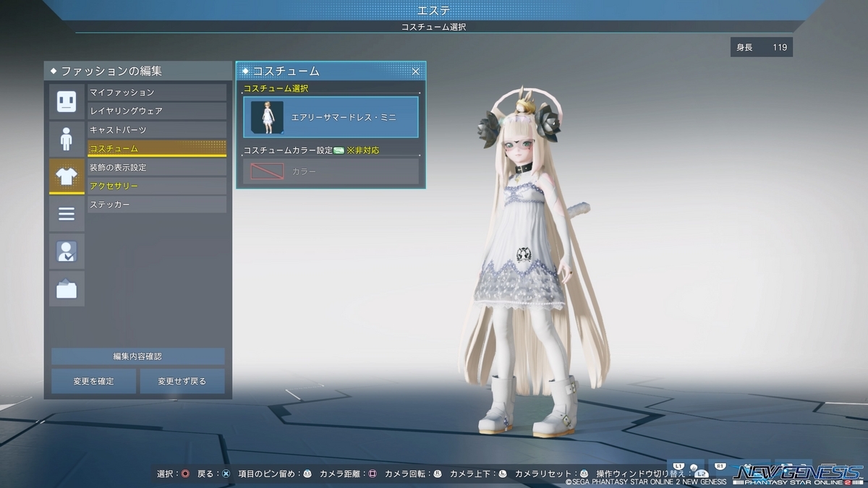868x488 pixels.
Task: Open レイヤリングウェア menu entry
Action: click(157, 111)
